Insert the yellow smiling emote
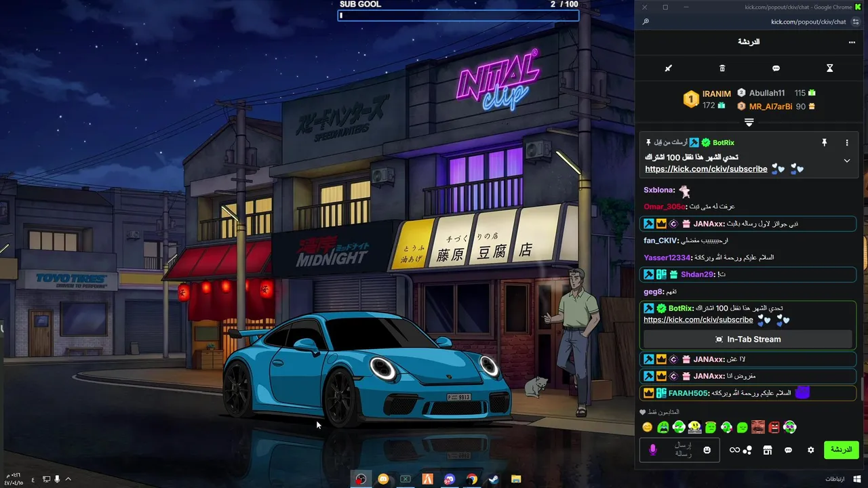 tap(647, 427)
